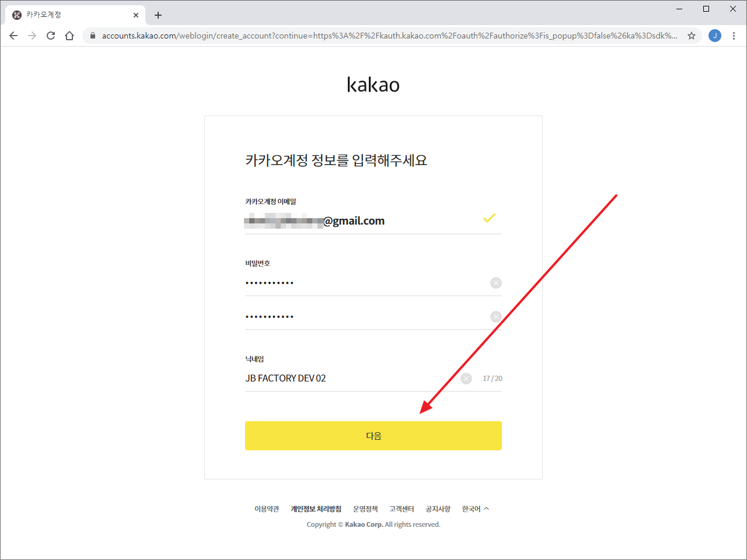Open the 고객센터 link
This screenshot has height=560, width=747.
point(402,509)
